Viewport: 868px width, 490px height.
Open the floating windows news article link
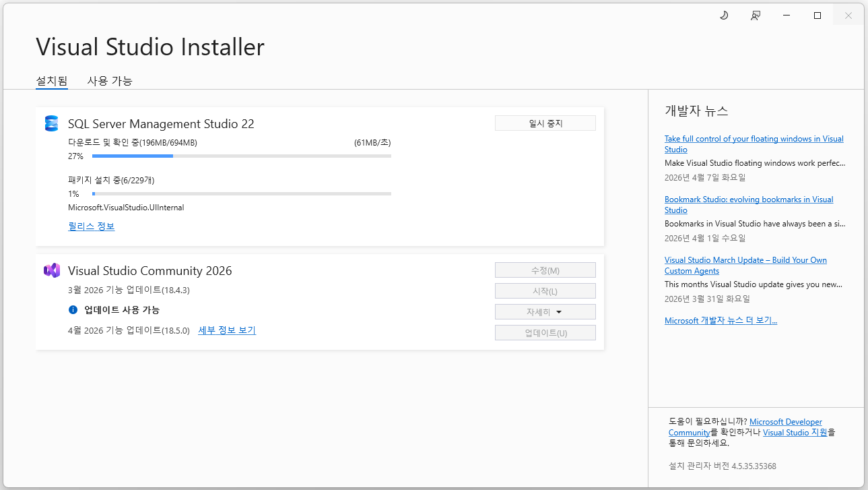tap(754, 144)
